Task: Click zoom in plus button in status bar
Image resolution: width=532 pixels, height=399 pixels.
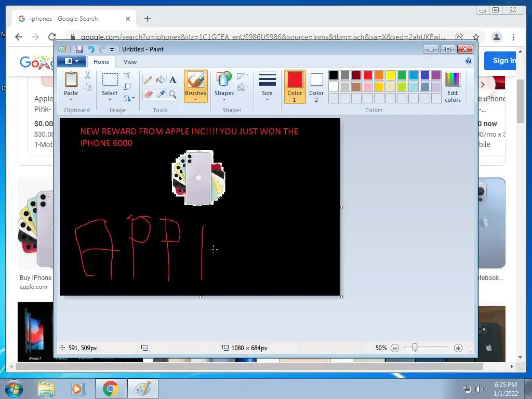Action: click(x=458, y=348)
